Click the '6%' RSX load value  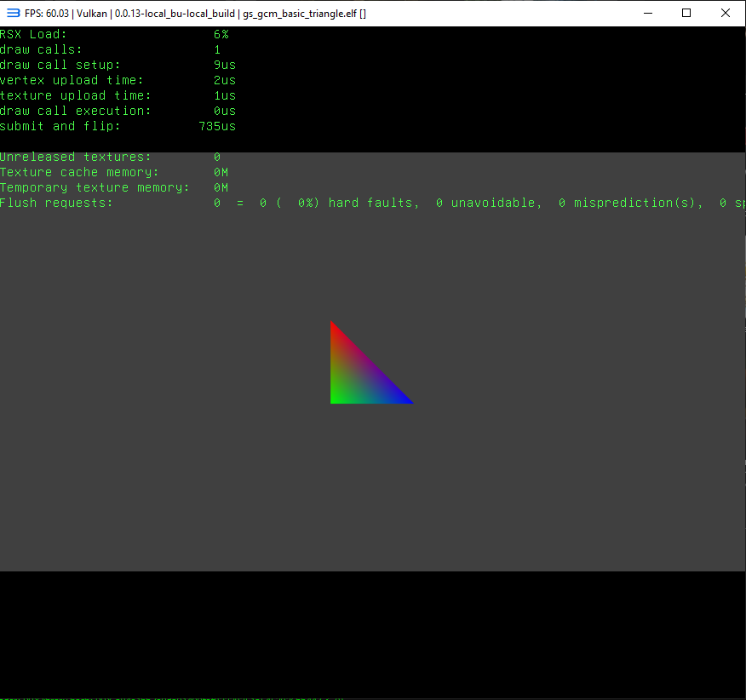coord(221,34)
